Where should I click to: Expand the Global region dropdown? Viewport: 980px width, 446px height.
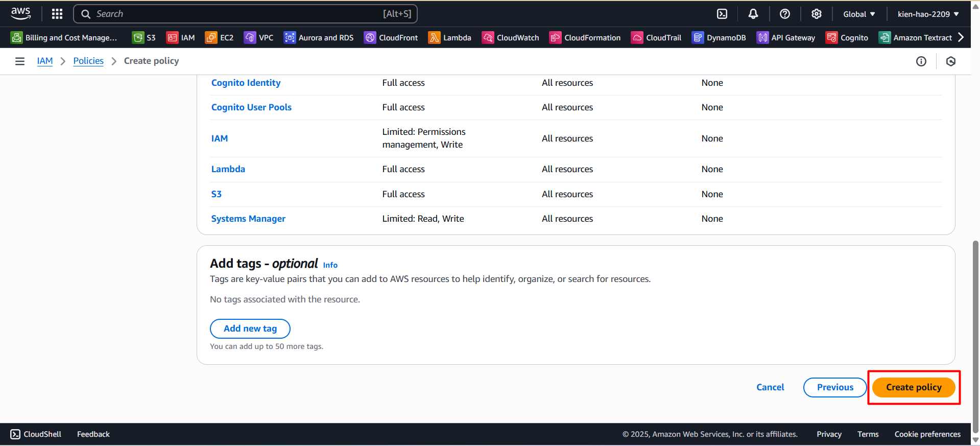(859, 14)
